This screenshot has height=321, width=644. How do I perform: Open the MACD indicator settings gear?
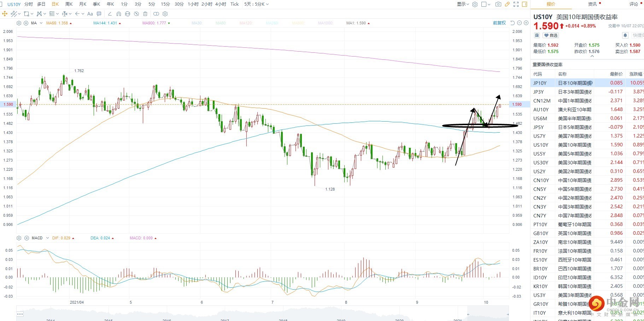19,238
